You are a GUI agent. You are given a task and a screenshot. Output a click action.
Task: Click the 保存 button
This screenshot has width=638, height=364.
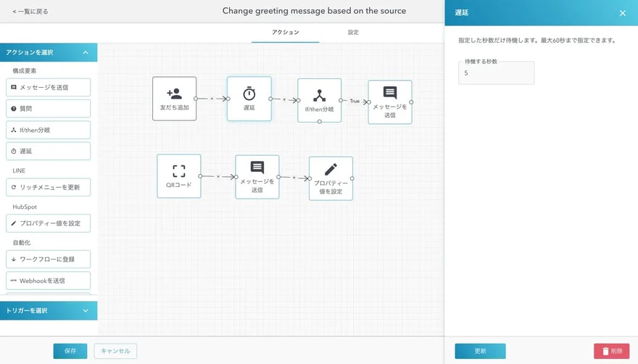point(70,351)
